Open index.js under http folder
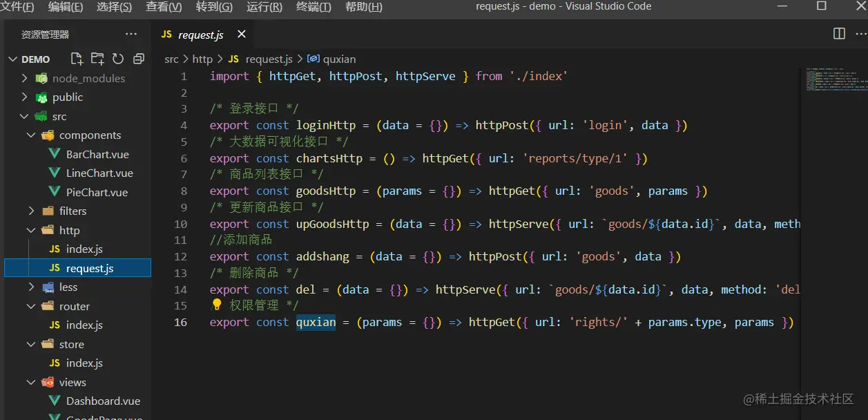868x420 pixels. click(x=84, y=249)
